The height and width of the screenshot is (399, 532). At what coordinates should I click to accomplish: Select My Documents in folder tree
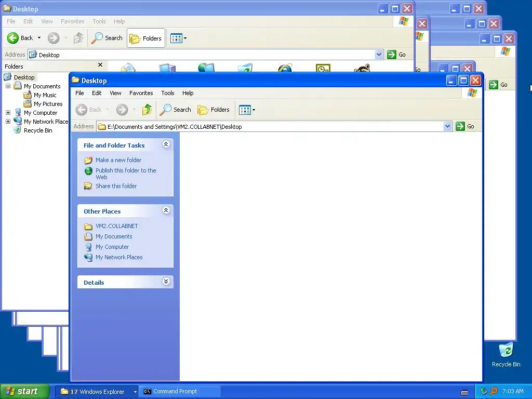(x=42, y=86)
